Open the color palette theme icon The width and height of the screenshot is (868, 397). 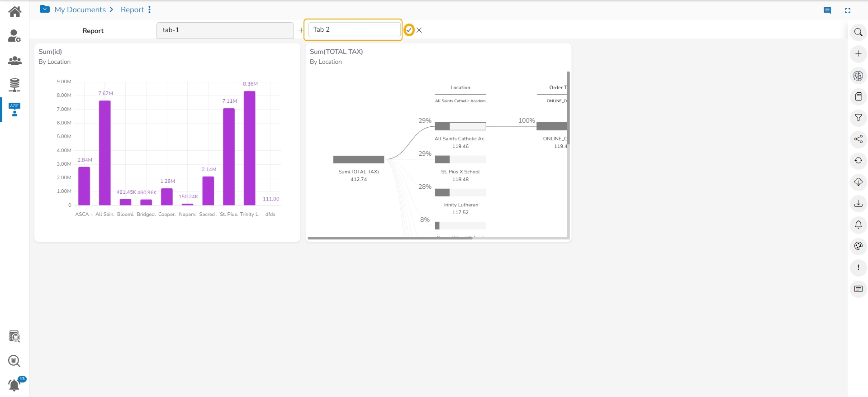coord(858,246)
